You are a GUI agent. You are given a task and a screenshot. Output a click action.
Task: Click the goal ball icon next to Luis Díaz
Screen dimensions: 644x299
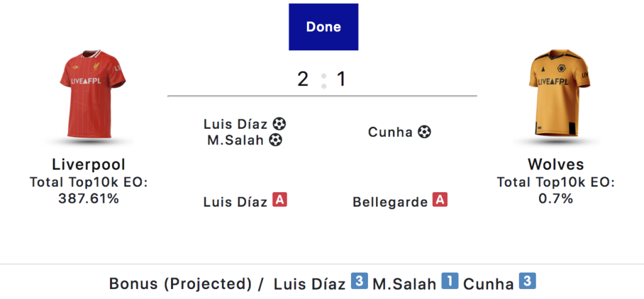coord(279,124)
